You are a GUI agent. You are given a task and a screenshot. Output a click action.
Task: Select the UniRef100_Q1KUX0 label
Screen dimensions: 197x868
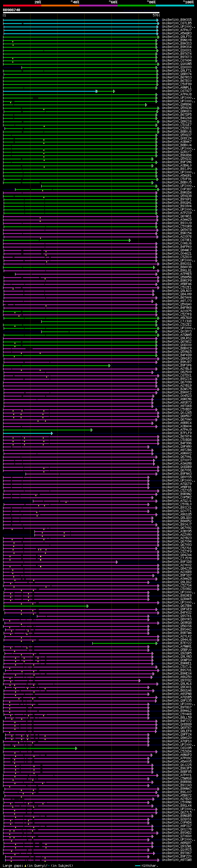point(177,67)
